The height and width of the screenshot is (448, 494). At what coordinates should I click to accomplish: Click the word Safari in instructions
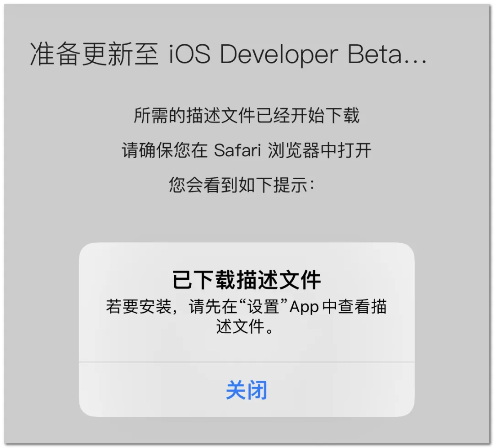[237, 150]
